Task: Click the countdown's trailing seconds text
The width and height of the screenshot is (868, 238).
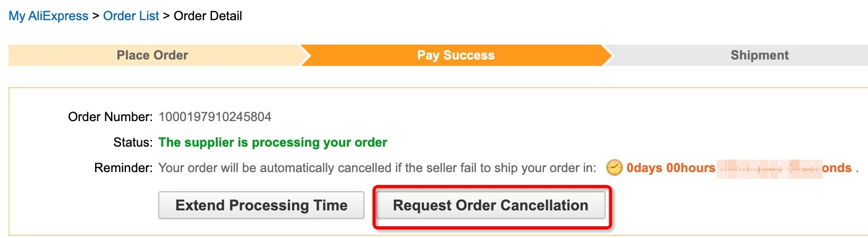Action: (837, 168)
